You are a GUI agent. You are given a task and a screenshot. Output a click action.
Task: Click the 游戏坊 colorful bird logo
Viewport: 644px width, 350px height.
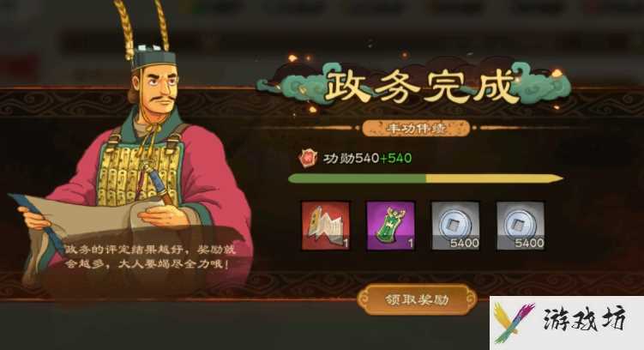coord(513,323)
